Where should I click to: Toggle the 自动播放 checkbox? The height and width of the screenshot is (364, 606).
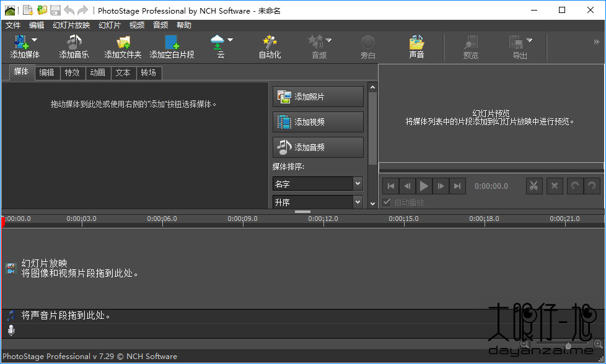[x=386, y=202]
